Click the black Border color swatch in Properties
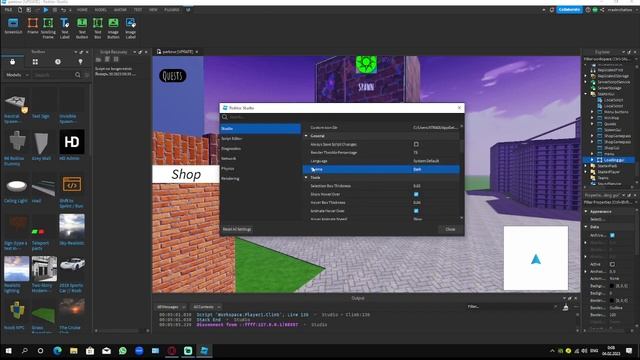Screen dimensions: 640x360 tap(612, 300)
